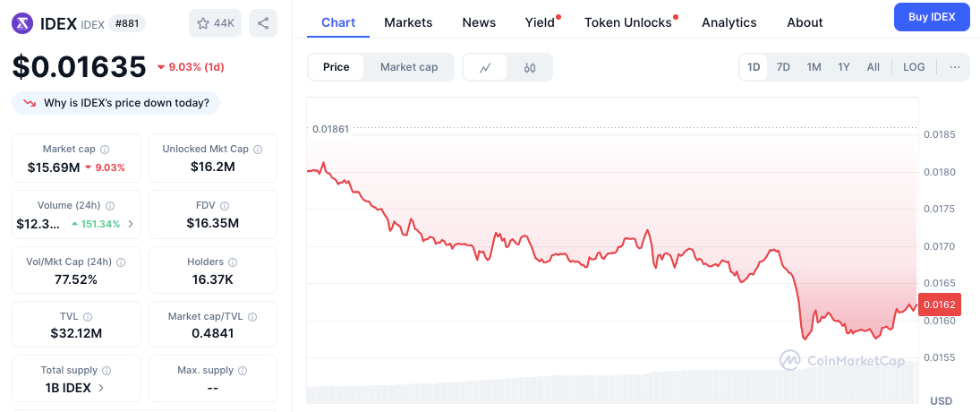Click the Holders info icon
980x412 pixels.
[x=233, y=262]
